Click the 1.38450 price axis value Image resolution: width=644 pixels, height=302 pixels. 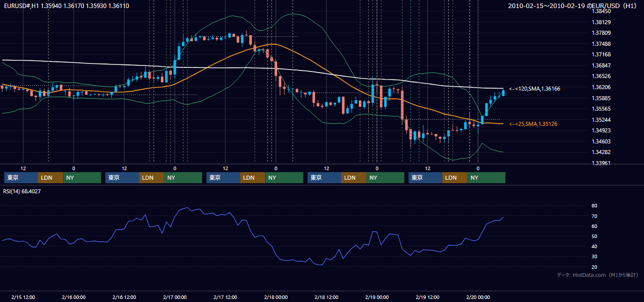(x=601, y=11)
